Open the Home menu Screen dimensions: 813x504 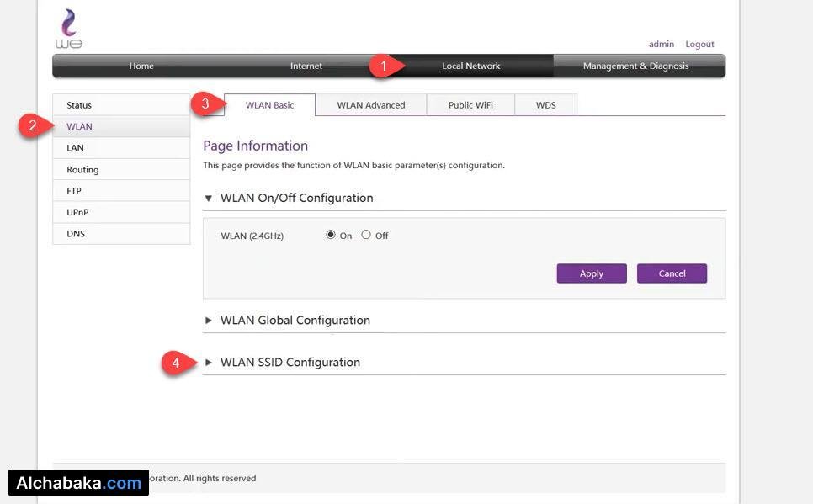[141, 66]
